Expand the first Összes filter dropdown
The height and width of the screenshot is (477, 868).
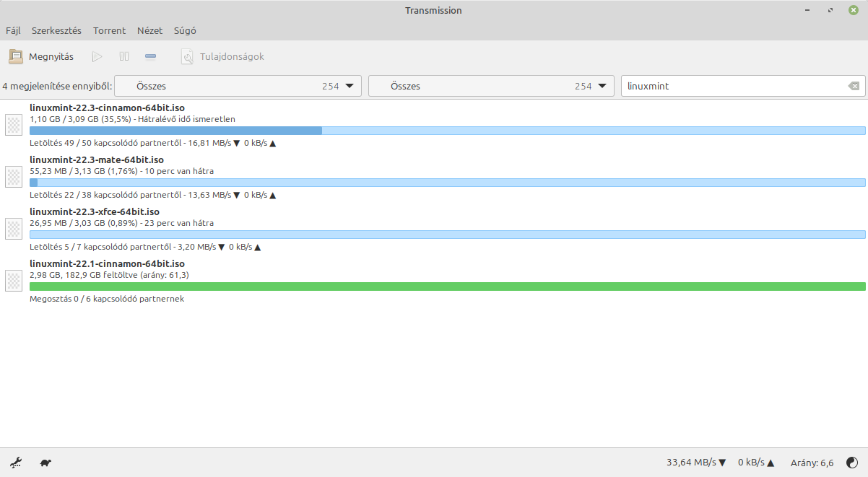(238, 86)
